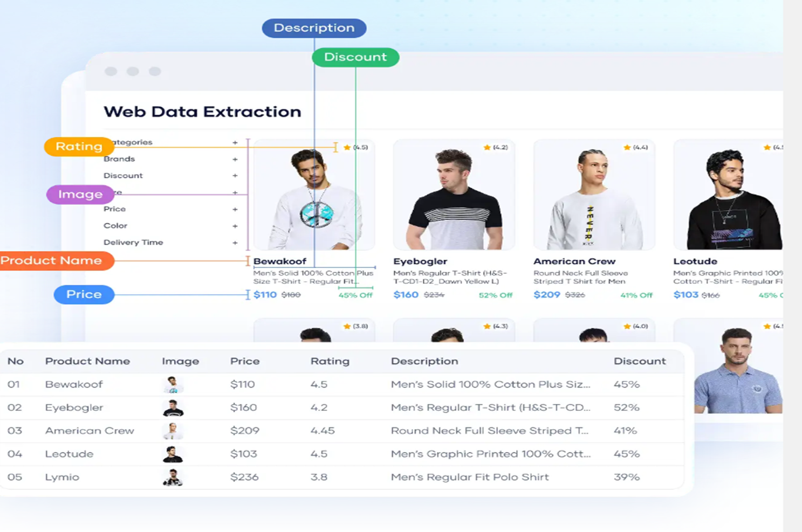Screen dimensions: 802x532
Task: Click the $209 price on the American Crew card
Action: pos(547,295)
